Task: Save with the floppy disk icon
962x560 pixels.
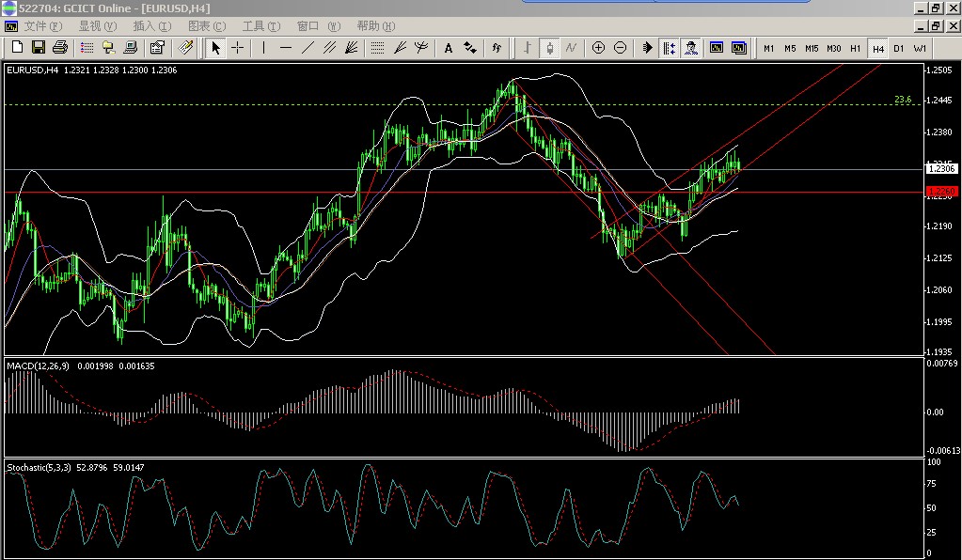Action: pos(38,47)
